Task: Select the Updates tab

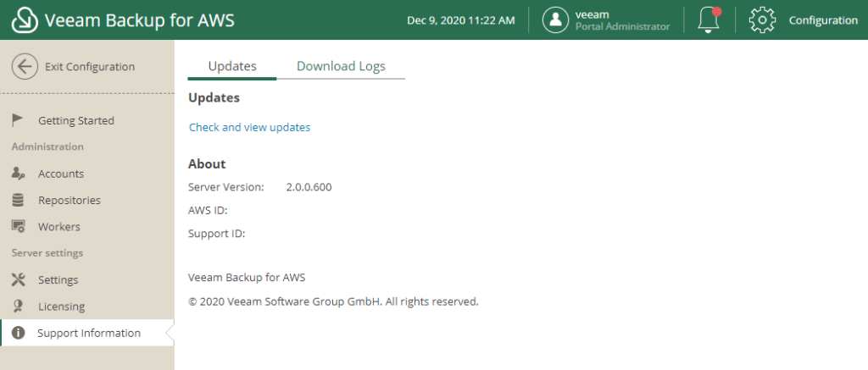Action: tap(232, 66)
